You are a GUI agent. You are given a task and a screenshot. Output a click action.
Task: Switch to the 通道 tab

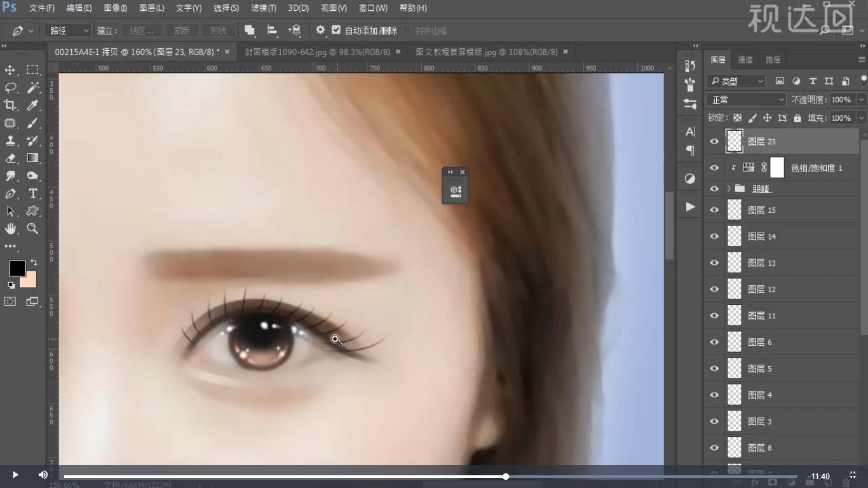(x=745, y=60)
